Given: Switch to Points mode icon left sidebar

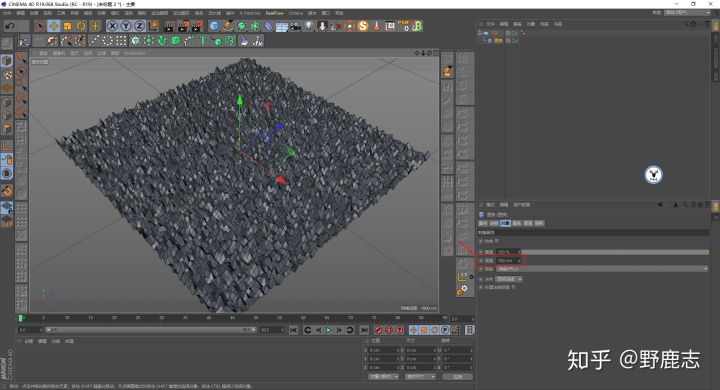Looking at the screenshot, I should [x=6, y=102].
